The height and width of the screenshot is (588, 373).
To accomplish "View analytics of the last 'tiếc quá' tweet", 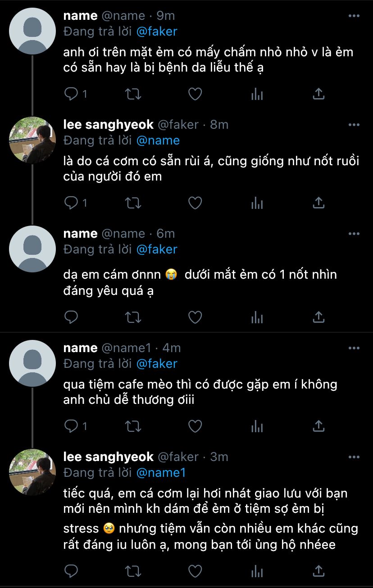I will pyautogui.click(x=257, y=571).
